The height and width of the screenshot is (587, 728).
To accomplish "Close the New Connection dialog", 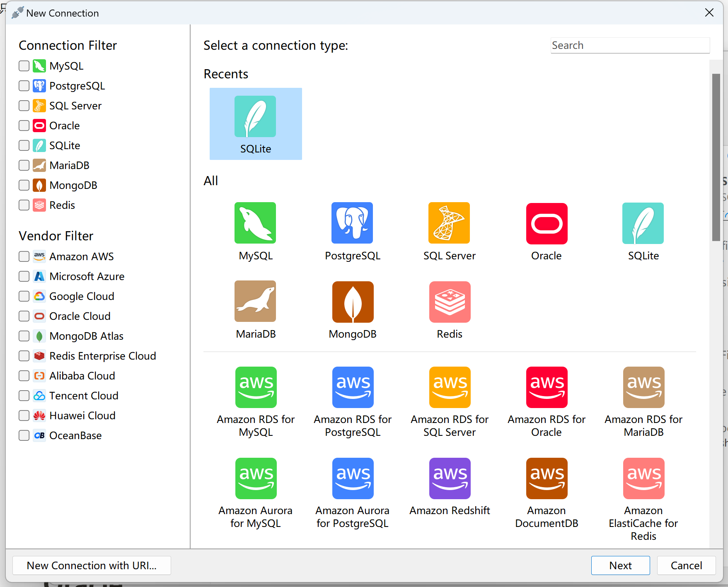I will click(709, 13).
